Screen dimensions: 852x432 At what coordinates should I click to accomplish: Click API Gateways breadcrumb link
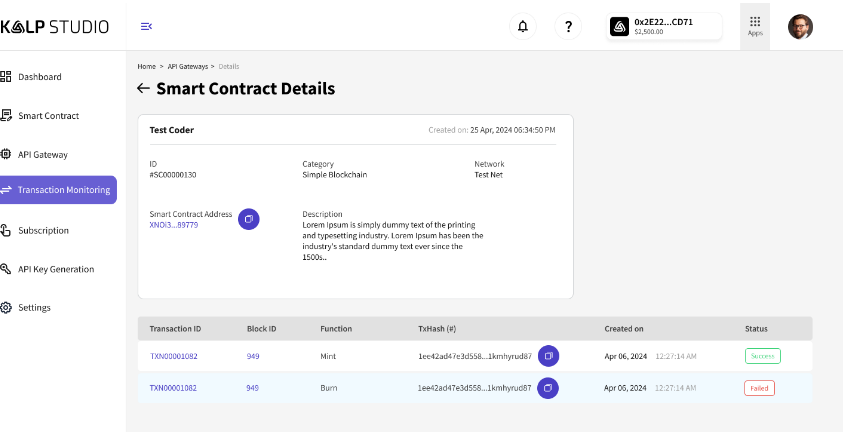click(x=187, y=66)
